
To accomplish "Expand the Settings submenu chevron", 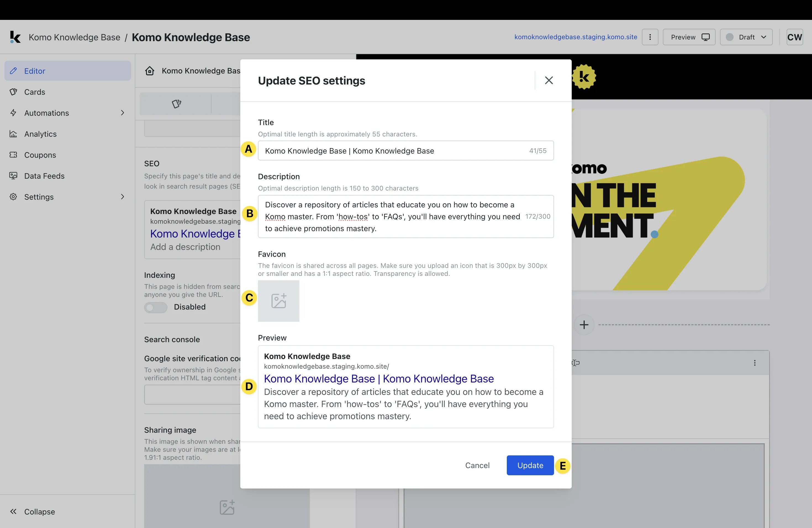I will pos(122,196).
